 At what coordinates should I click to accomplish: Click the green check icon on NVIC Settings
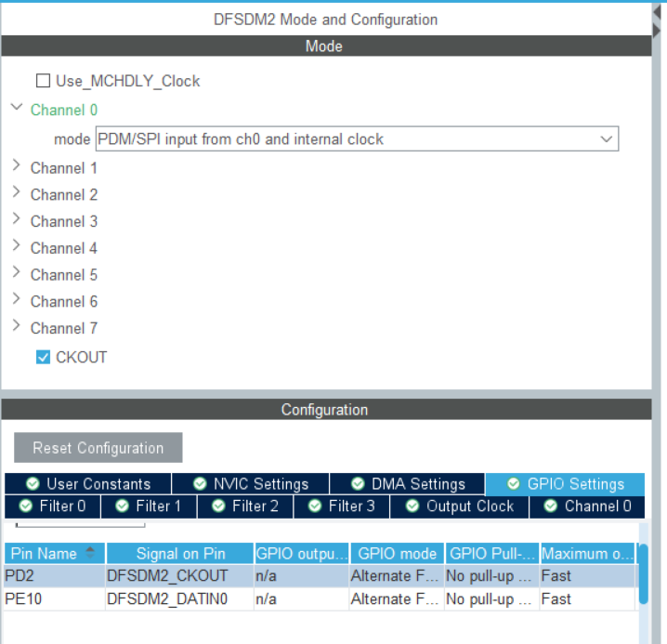pos(200,483)
